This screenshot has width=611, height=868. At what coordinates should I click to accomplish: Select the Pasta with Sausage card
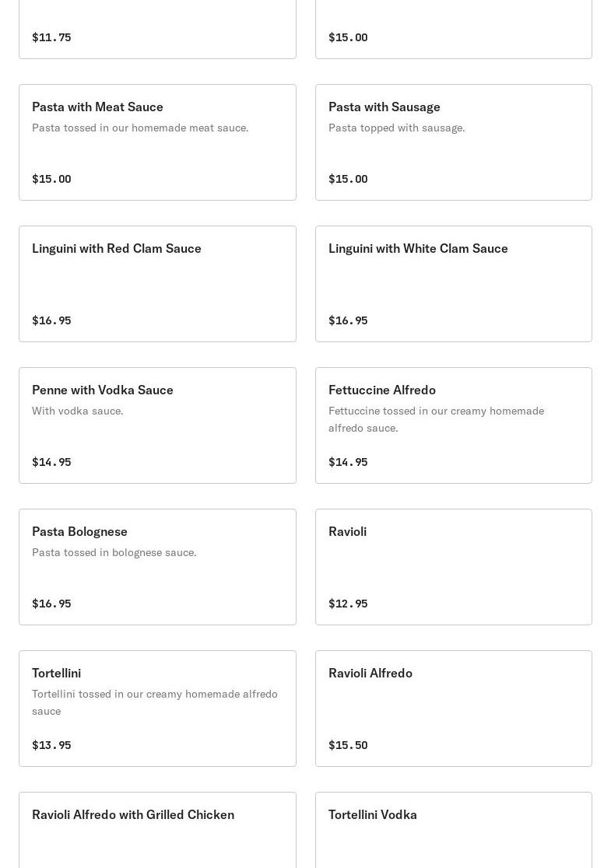pyautogui.click(x=453, y=142)
